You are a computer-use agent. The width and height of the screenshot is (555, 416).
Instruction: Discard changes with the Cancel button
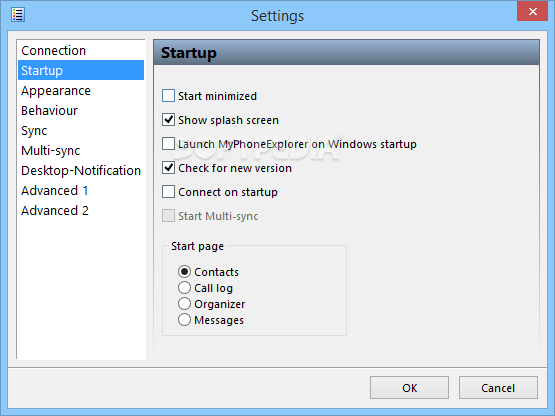coord(498,388)
